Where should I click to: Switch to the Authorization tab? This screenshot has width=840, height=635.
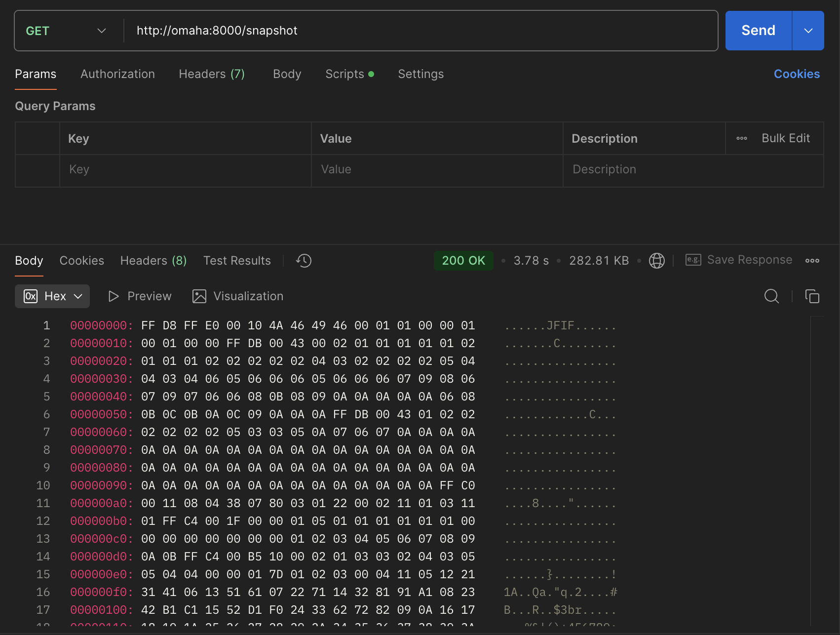[x=117, y=74]
